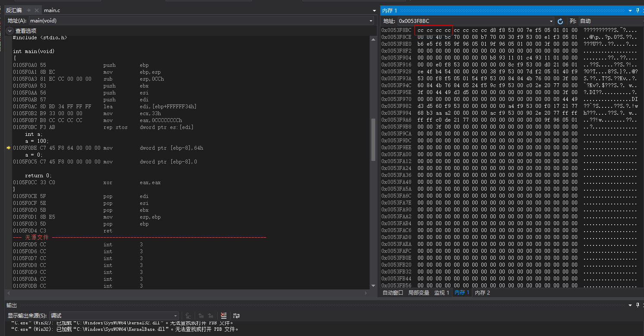
Task: Open the 输出 window position menu arrow
Action: pos(631,305)
